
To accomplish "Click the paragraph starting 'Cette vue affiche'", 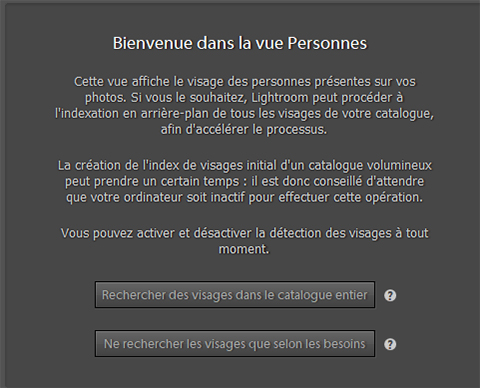I will coord(244,105).
